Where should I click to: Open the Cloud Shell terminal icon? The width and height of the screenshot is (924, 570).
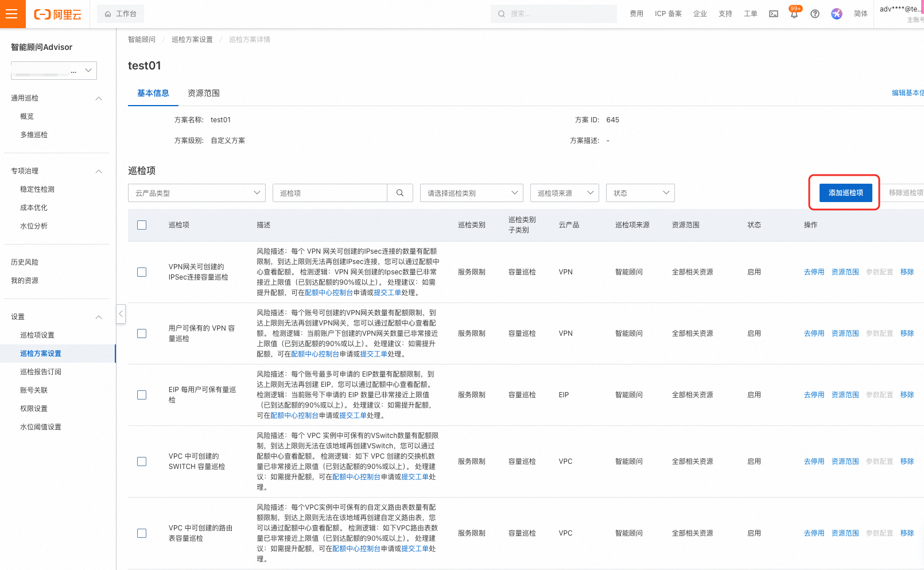(x=774, y=14)
